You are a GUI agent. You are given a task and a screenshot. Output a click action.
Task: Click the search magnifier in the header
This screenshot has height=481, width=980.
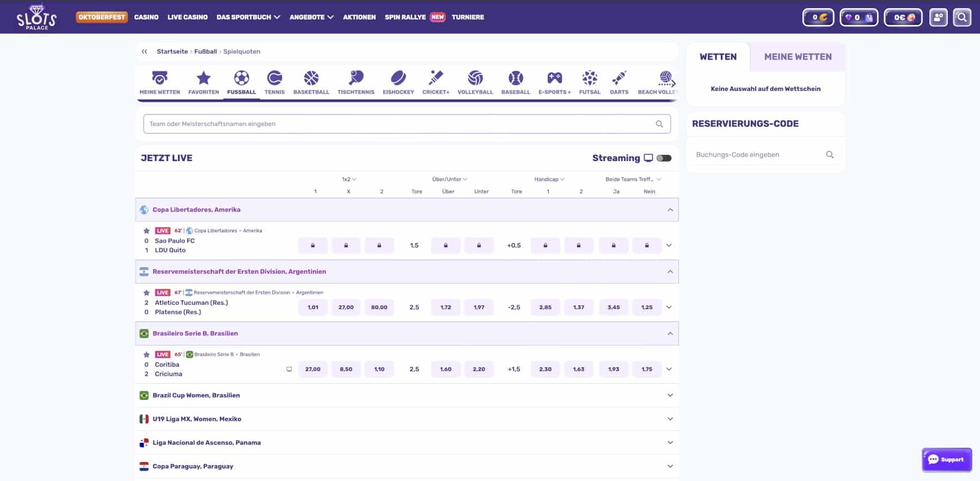[962, 17]
